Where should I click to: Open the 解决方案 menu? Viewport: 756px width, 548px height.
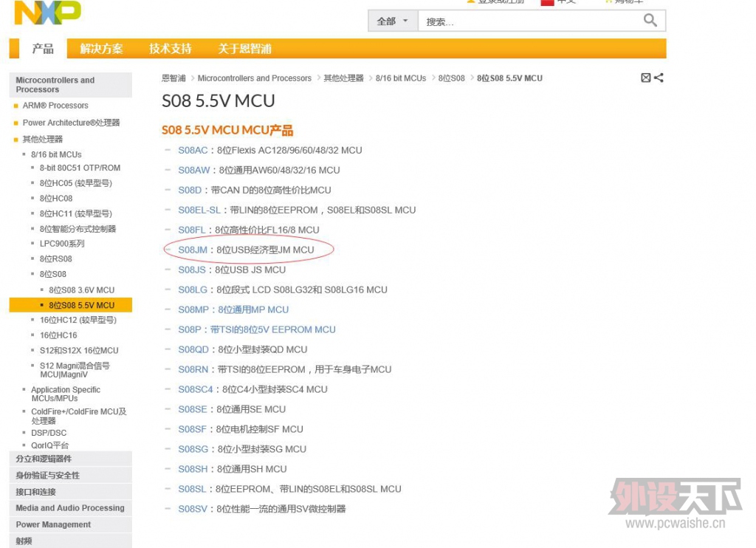tap(101, 49)
